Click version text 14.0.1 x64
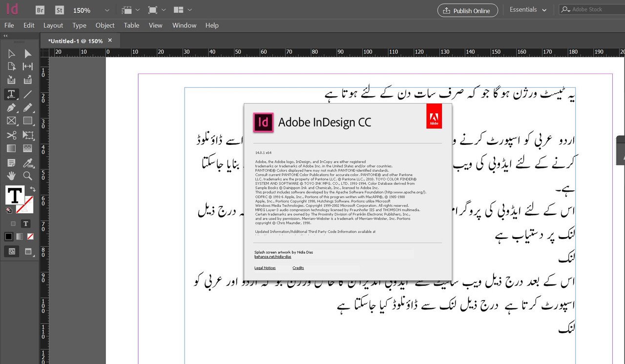625x364 pixels. click(x=263, y=153)
